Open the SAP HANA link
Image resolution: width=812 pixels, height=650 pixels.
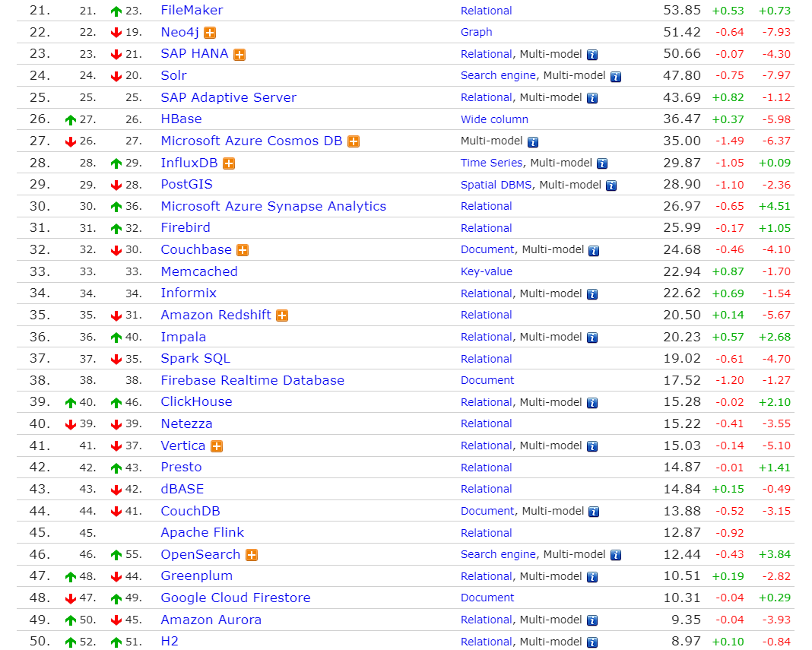(x=195, y=54)
